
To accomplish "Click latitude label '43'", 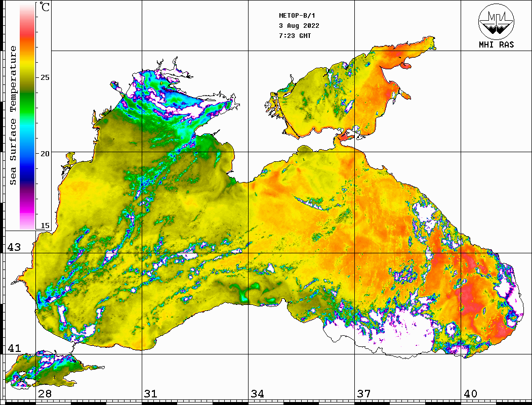I will [14, 247].
